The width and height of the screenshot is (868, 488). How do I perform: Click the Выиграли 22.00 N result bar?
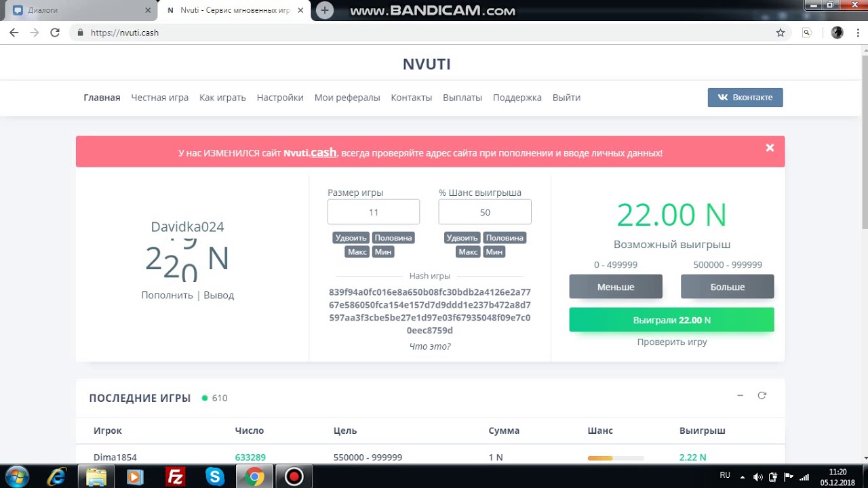coord(671,320)
